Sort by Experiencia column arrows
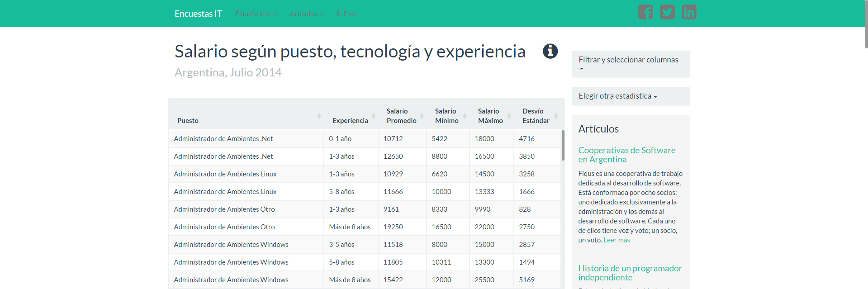Screen dimensions: 868x289 [x=373, y=116]
